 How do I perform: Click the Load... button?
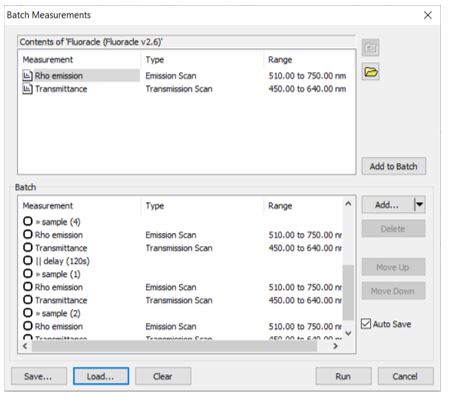[101, 376]
